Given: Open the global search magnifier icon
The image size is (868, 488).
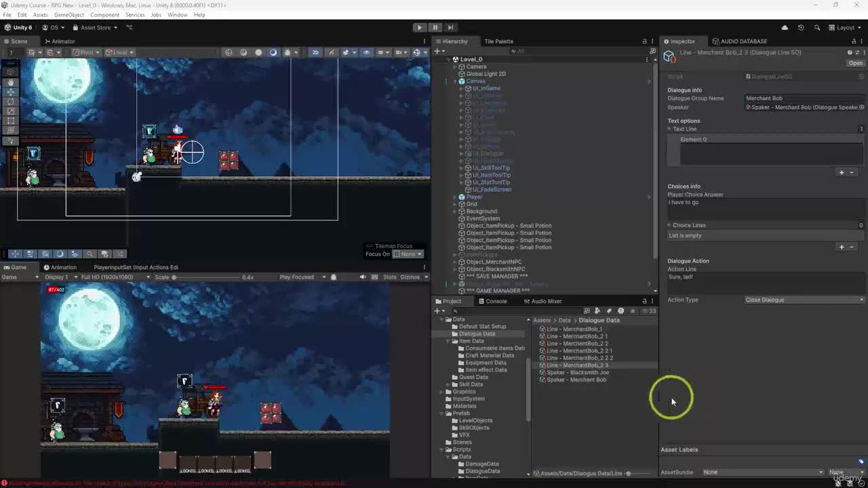Looking at the screenshot, I should pyautogui.click(x=817, y=28).
